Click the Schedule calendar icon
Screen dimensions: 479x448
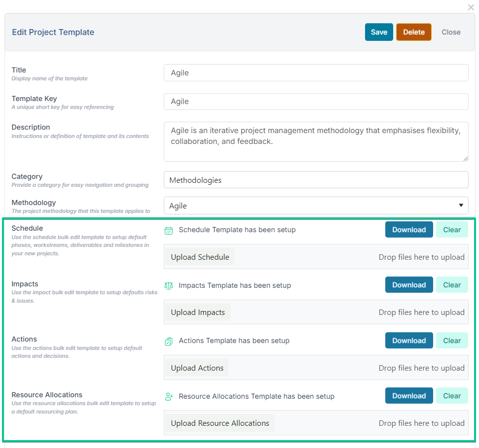[x=169, y=231]
